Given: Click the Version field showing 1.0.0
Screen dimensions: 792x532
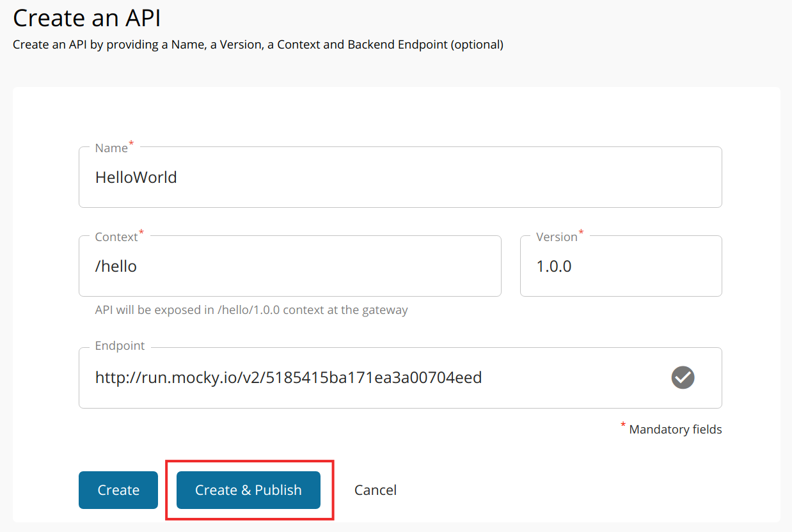Looking at the screenshot, I should [621, 266].
